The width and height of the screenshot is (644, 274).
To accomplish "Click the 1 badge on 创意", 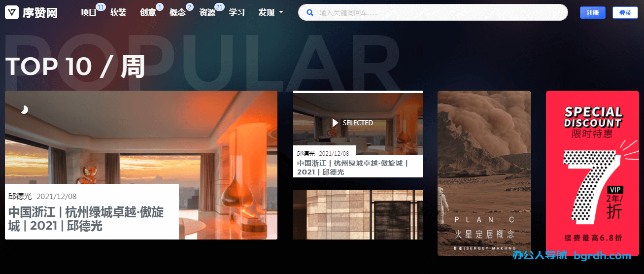I will [160, 7].
